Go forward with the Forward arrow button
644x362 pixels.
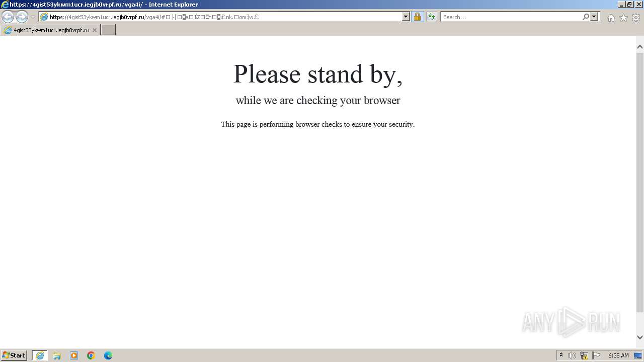[x=22, y=17]
